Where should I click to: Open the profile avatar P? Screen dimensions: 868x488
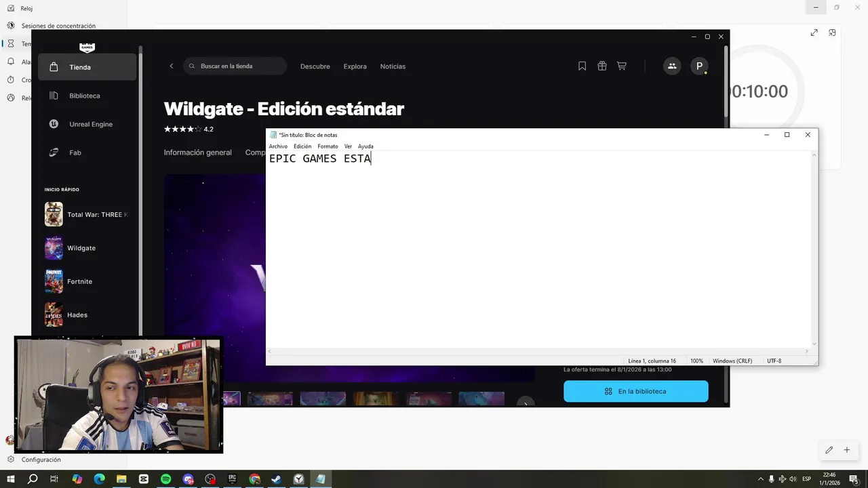pos(699,66)
